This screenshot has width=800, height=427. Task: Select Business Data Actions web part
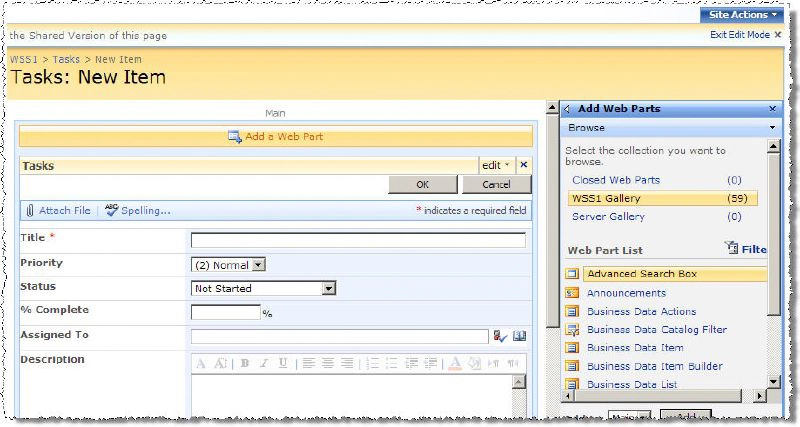[x=641, y=312]
